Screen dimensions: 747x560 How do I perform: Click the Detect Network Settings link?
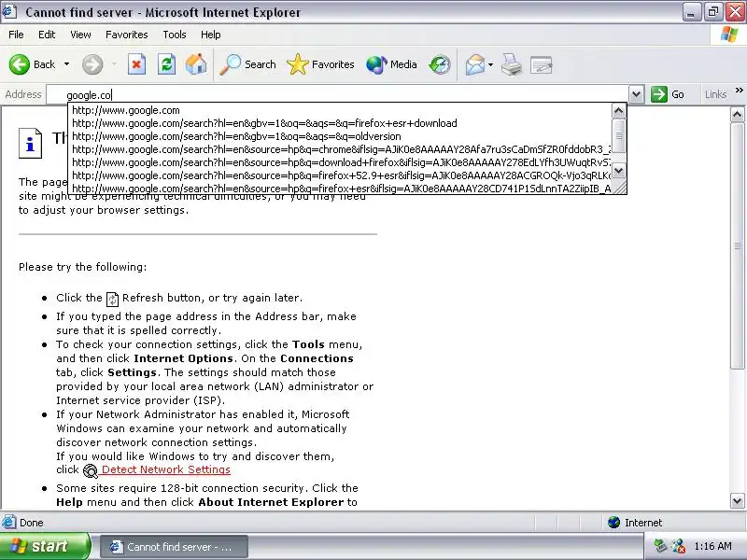pos(166,469)
